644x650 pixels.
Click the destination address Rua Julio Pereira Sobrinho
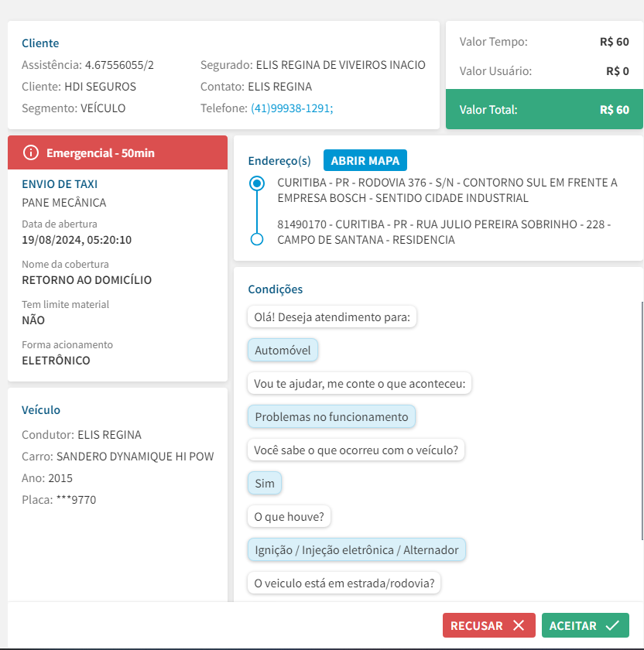pyautogui.click(x=444, y=232)
